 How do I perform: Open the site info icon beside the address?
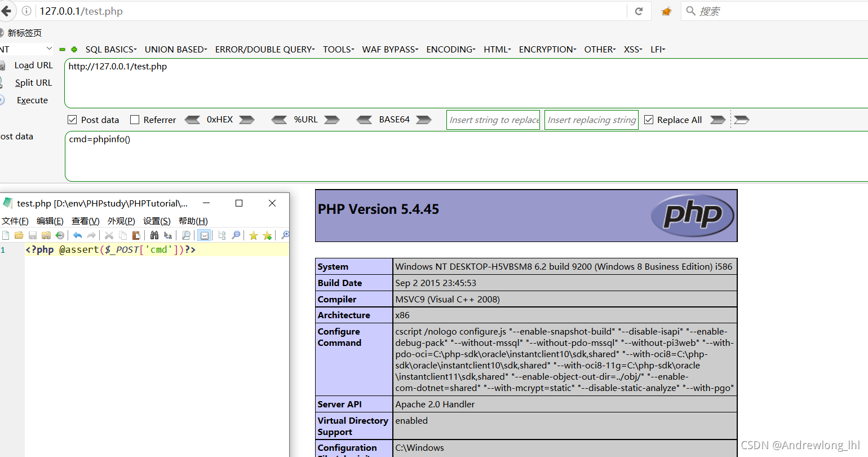(26, 11)
